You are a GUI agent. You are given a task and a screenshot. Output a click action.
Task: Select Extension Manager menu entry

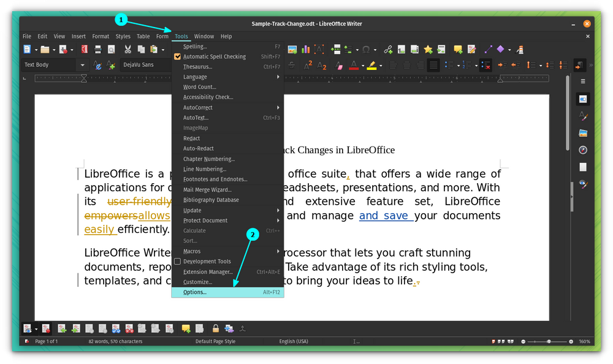coord(227,271)
